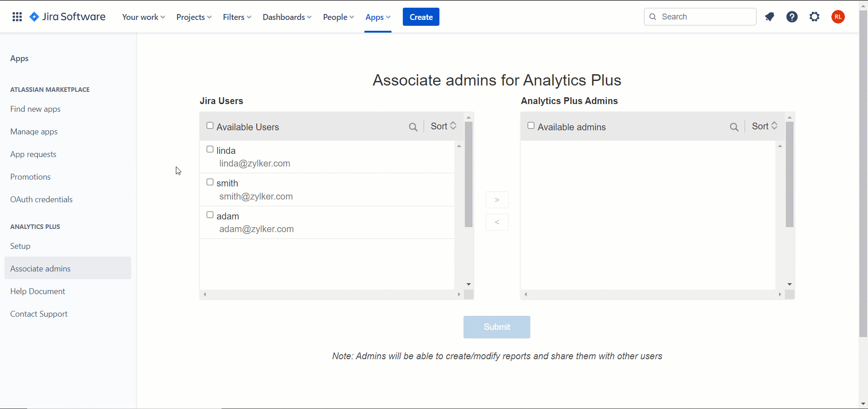
Task: Open the app switcher grid icon
Action: (x=17, y=17)
